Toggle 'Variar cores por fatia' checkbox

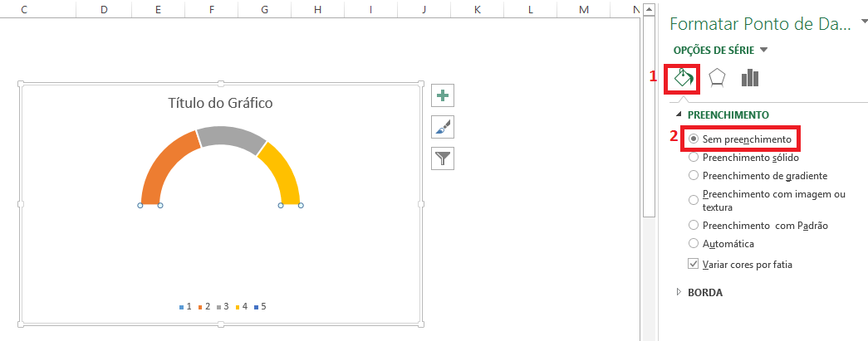pos(694,265)
